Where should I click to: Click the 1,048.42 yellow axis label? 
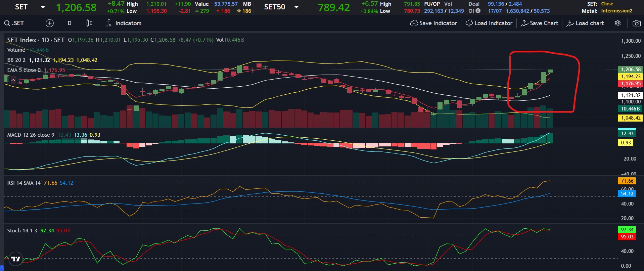pos(631,118)
